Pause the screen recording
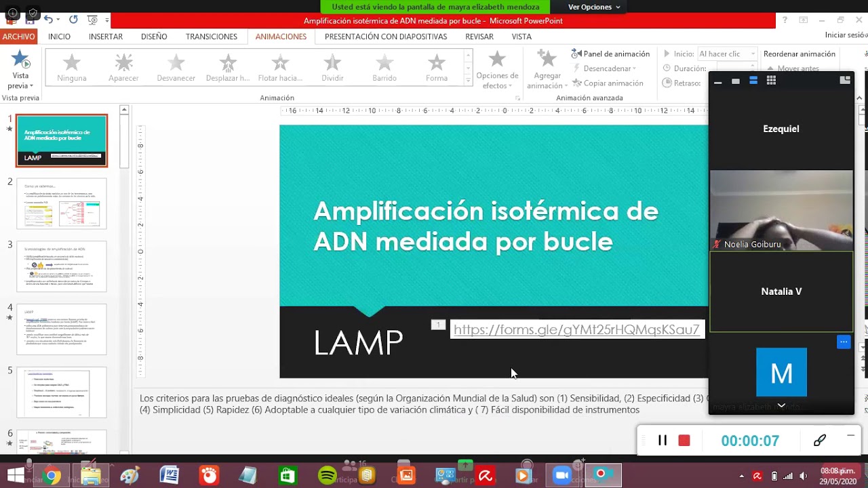The width and height of the screenshot is (868, 488). point(663,441)
